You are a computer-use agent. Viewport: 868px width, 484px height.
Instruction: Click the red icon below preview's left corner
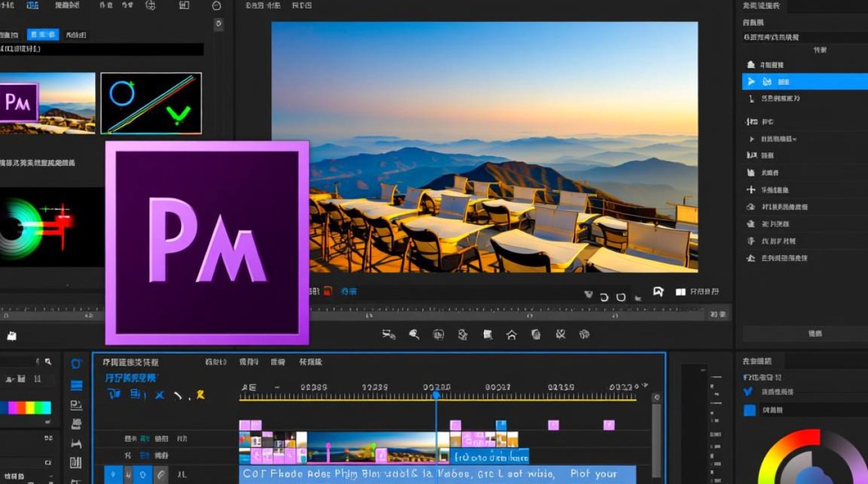(328, 292)
